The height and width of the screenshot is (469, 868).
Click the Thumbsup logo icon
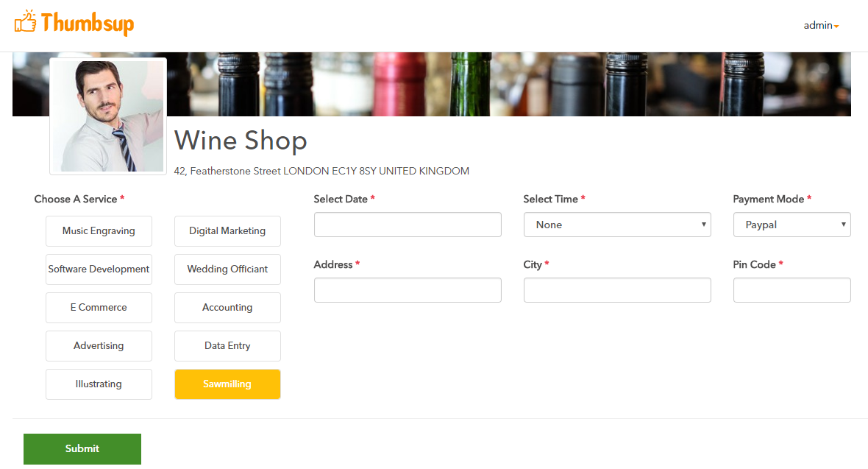coord(26,22)
